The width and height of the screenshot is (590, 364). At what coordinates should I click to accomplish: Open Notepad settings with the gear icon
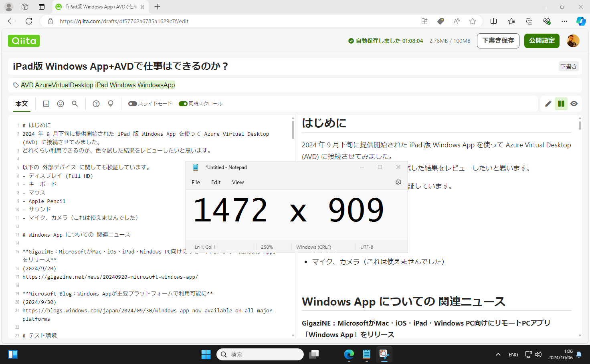[398, 181]
